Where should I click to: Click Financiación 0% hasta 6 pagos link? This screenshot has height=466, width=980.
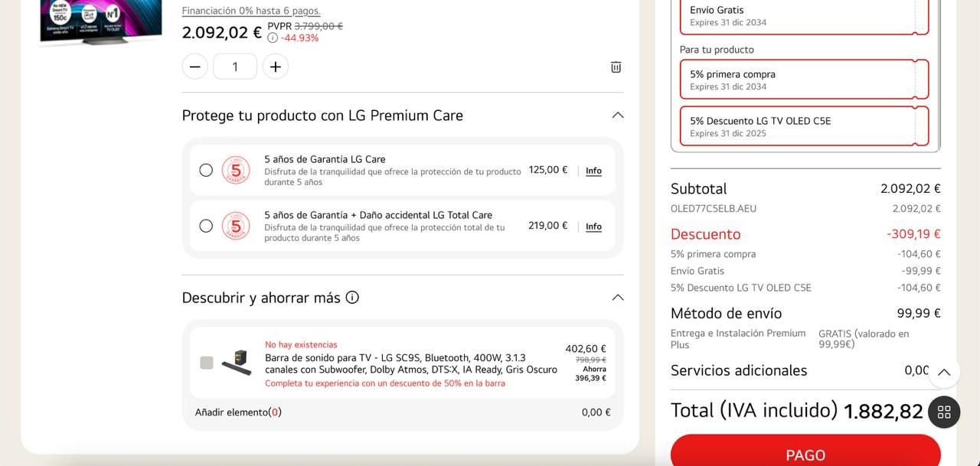(x=251, y=11)
